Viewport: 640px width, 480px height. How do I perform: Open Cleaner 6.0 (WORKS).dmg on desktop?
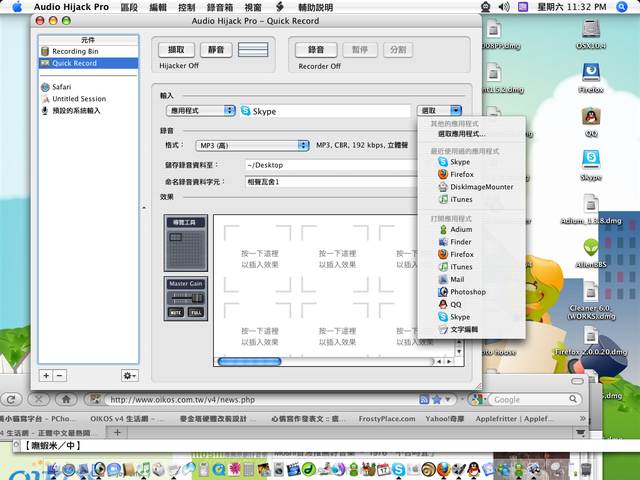pyautogui.click(x=591, y=301)
